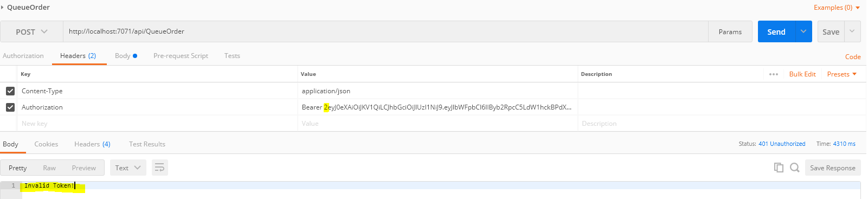Copy the response body to clipboard
Screen dimensions: 868x199
pyautogui.click(x=779, y=168)
